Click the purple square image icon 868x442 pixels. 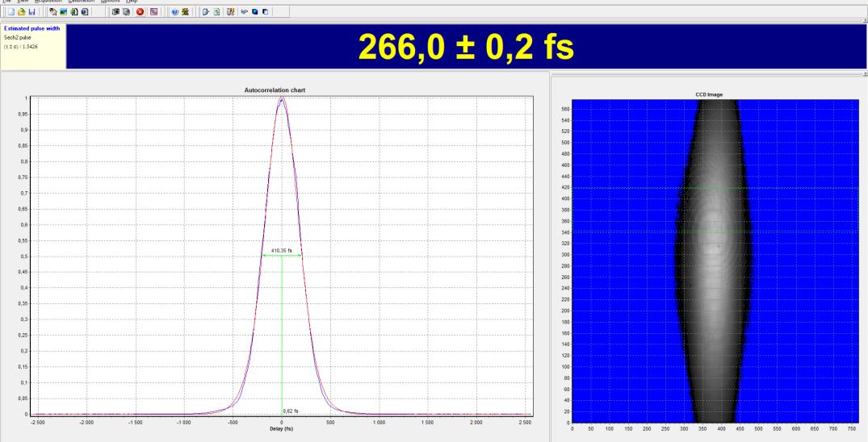pos(153,13)
